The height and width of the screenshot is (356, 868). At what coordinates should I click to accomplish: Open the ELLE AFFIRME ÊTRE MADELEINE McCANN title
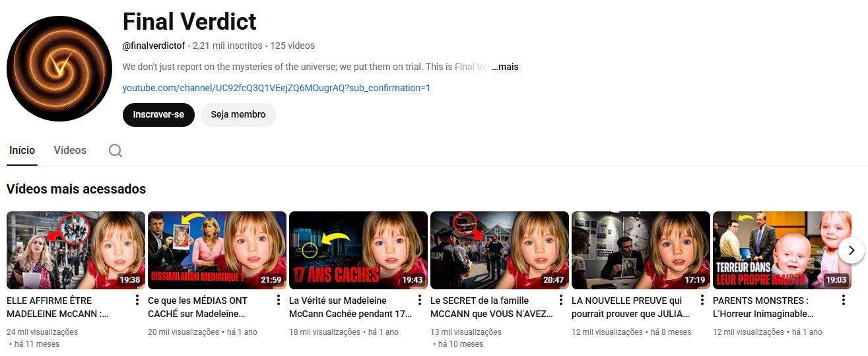tap(57, 307)
